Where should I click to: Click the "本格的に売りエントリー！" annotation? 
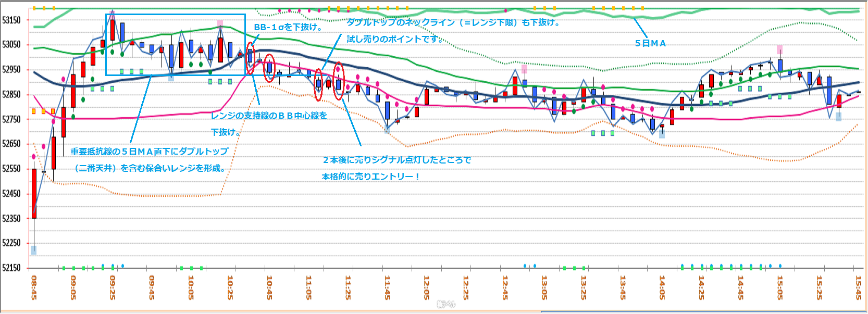click(371, 177)
